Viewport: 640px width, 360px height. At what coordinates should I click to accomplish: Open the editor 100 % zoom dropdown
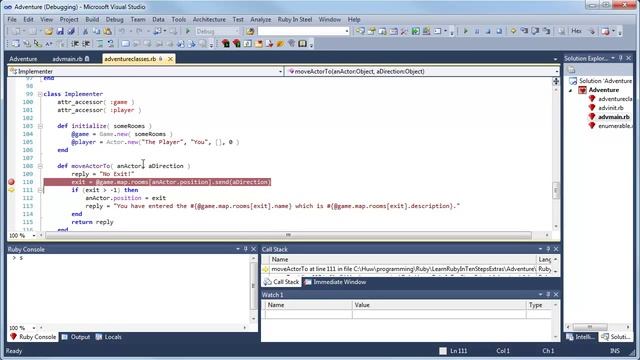[34, 236]
